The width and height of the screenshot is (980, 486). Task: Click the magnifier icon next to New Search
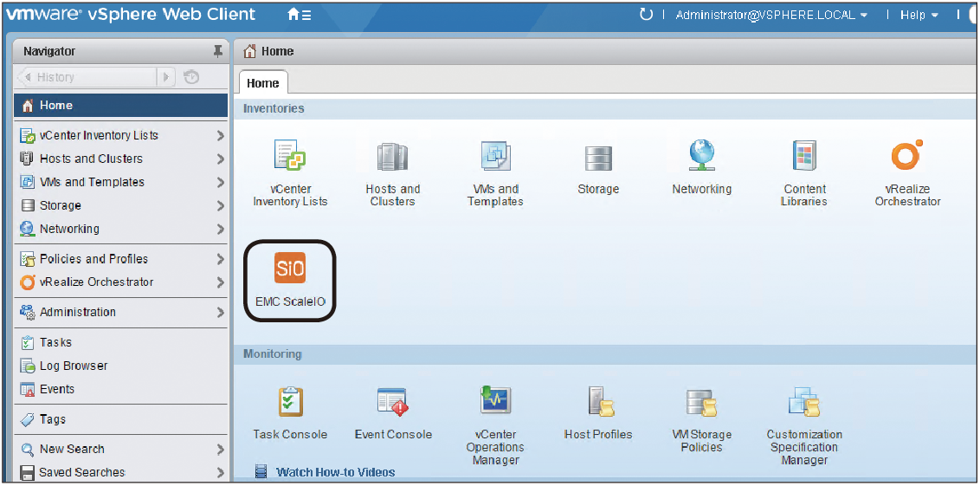click(x=27, y=449)
